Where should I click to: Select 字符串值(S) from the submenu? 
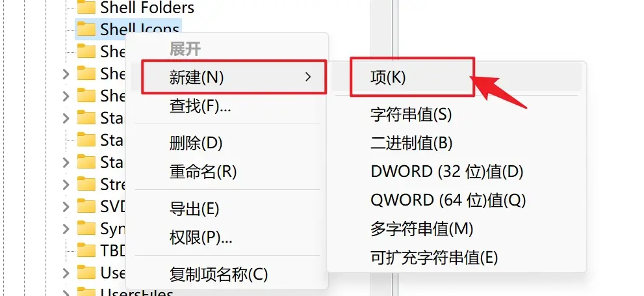pyautogui.click(x=411, y=114)
